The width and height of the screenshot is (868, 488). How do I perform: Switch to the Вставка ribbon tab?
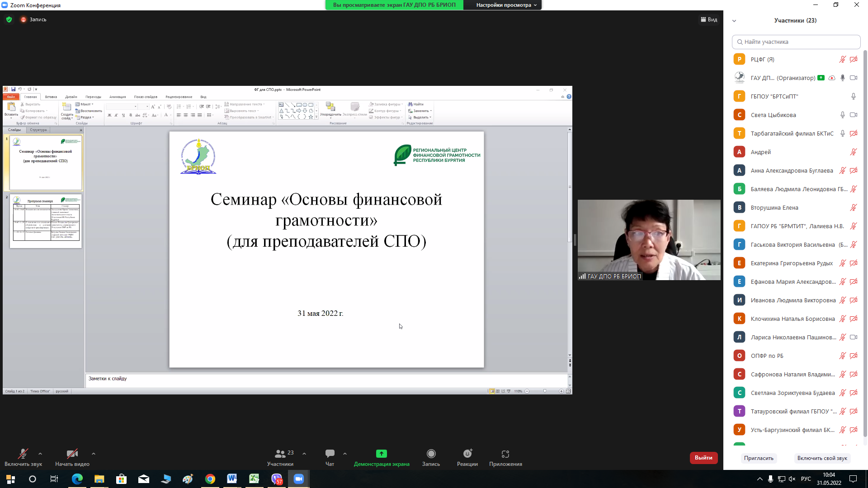click(x=51, y=97)
